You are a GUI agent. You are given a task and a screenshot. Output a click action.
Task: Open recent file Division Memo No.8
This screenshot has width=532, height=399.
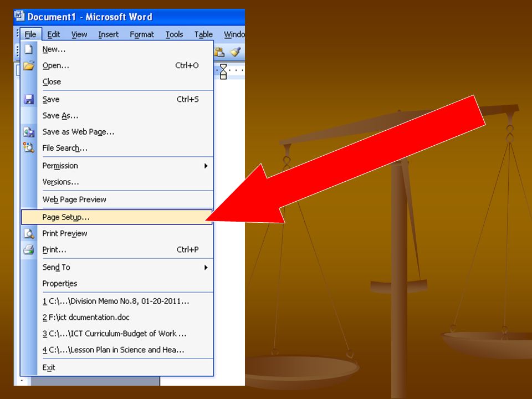117,301
